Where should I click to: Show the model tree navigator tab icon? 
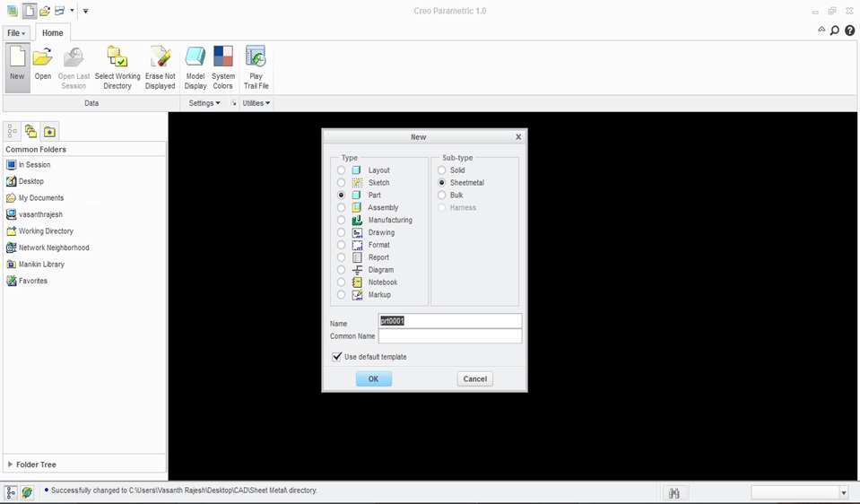12,132
